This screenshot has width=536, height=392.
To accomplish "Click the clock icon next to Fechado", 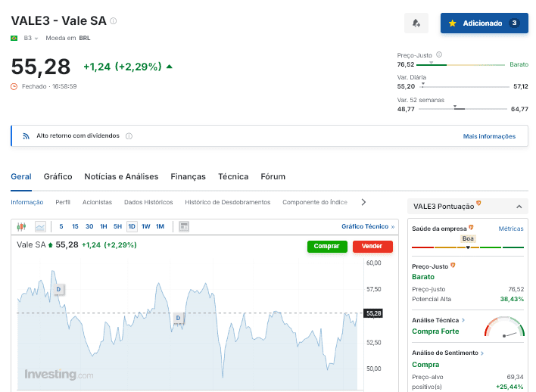I will 14,86.
